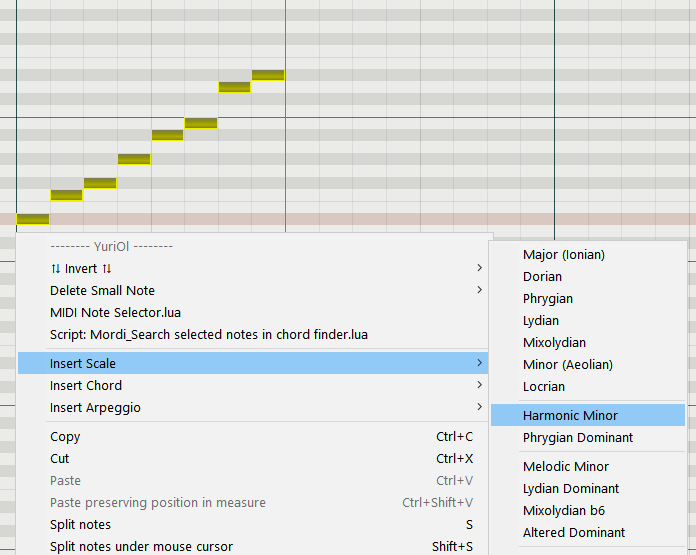This screenshot has height=555, width=696.
Task: Choose Copy from the context menu
Action: [253, 436]
